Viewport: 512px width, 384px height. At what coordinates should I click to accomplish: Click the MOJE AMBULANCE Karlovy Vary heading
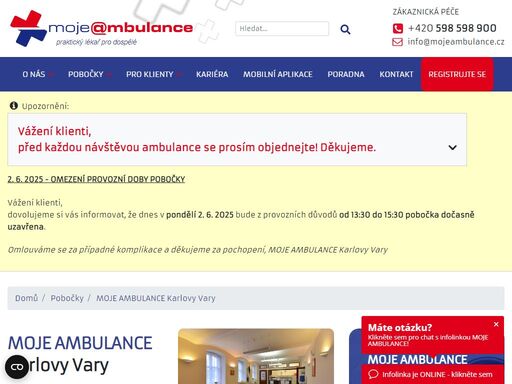tap(80, 354)
